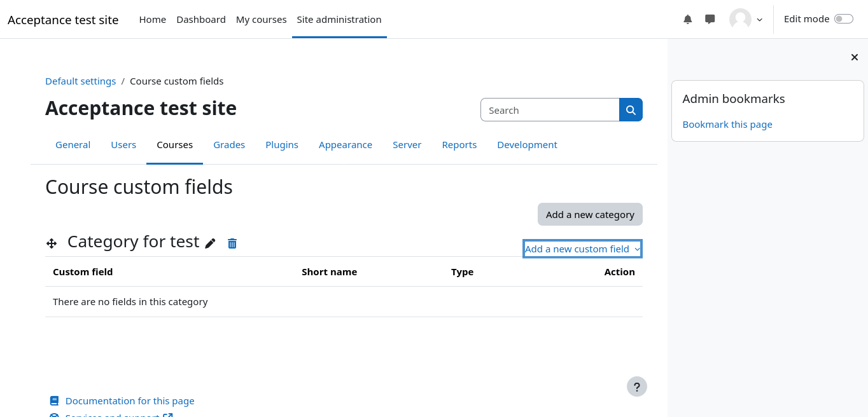Expand Add a new custom field dropdown
This screenshot has width=868, height=417.
pos(582,249)
